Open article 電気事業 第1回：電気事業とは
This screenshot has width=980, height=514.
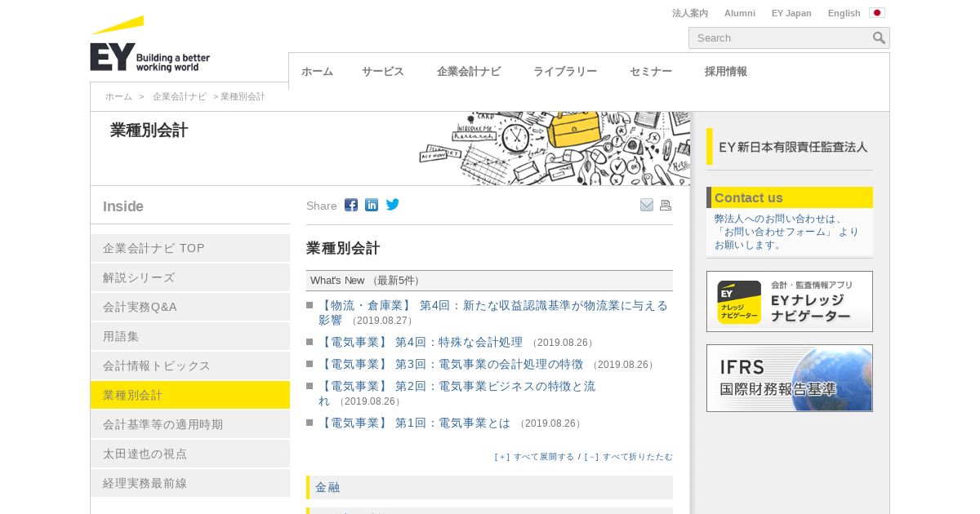(414, 423)
